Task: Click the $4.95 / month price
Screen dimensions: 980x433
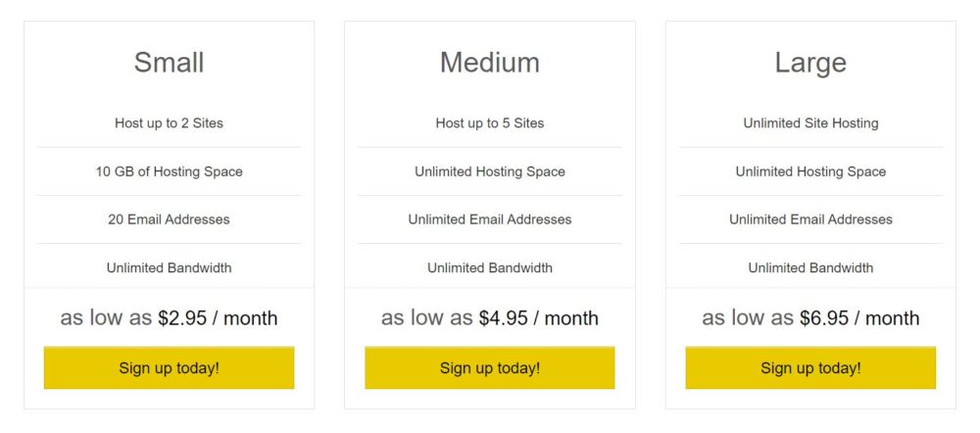Action: (539, 318)
